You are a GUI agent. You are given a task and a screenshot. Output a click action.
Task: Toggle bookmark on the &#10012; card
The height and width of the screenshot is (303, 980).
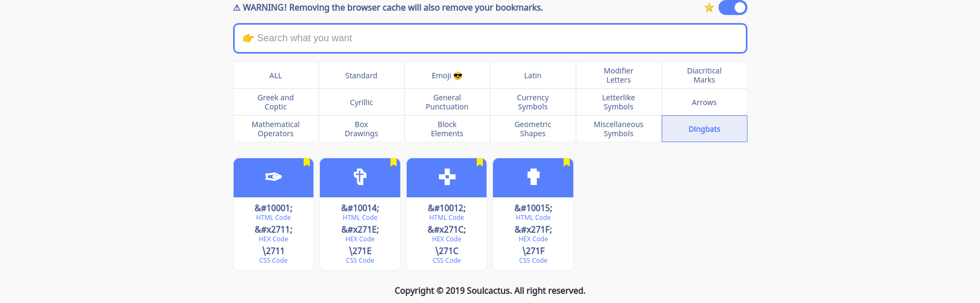click(480, 162)
